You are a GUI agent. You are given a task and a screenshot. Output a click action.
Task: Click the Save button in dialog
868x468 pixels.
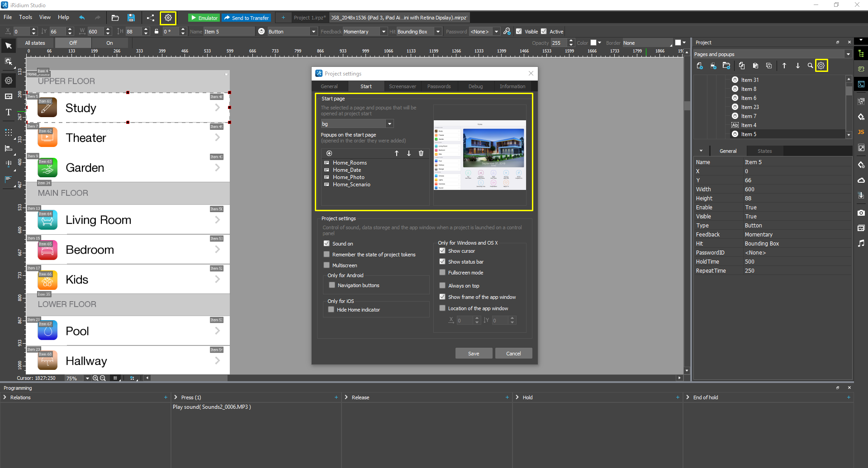pyautogui.click(x=474, y=354)
